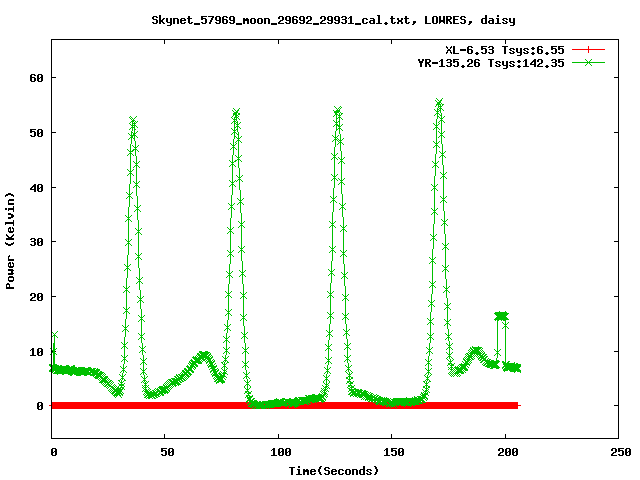The image size is (640, 480).
Task: Click the thick red XL data line
Action: pos(284,405)
